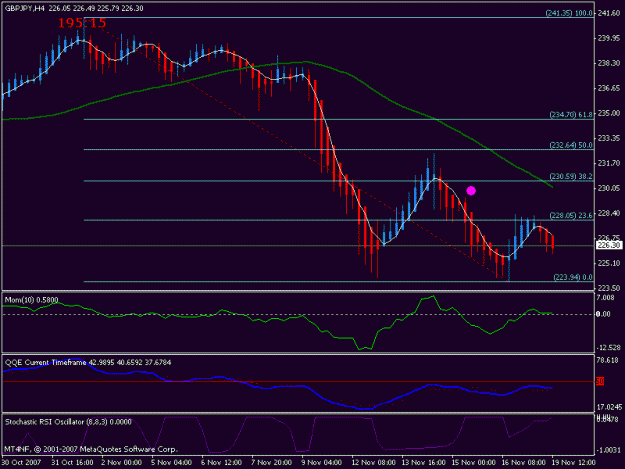Click the 9 Nov 04:00 time axis label

click(x=321, y=462)
